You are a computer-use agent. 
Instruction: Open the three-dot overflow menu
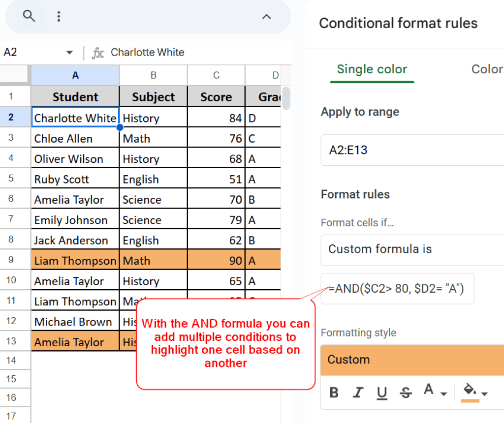pyautogui.click(x=59, y=16)
